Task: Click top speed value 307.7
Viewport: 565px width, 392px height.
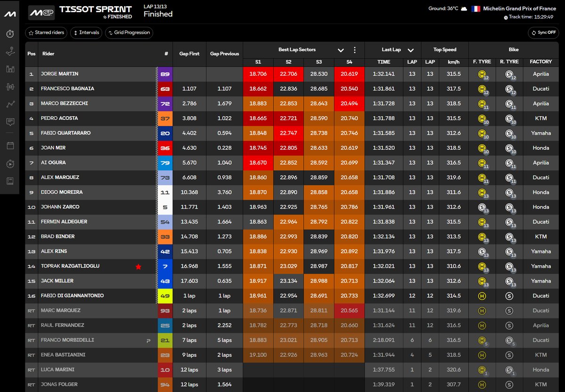Action: click(453, 384)
